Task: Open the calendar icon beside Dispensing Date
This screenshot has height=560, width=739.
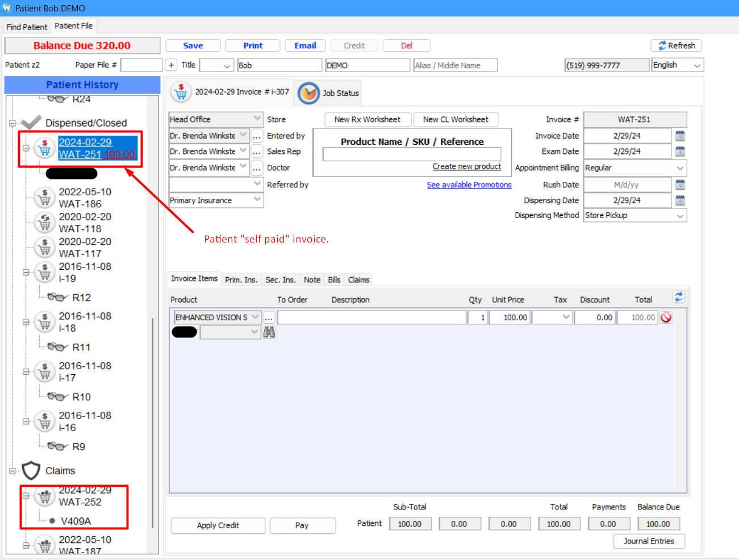Action: (680, 200)
